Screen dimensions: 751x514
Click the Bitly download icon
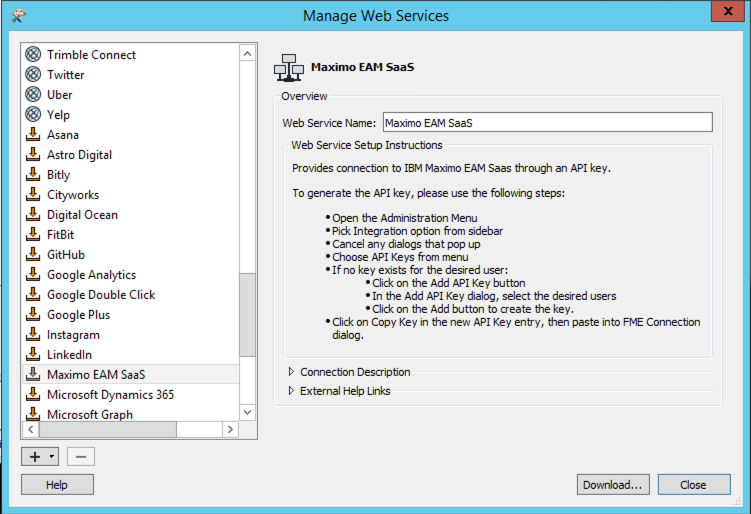click(33, 174)
